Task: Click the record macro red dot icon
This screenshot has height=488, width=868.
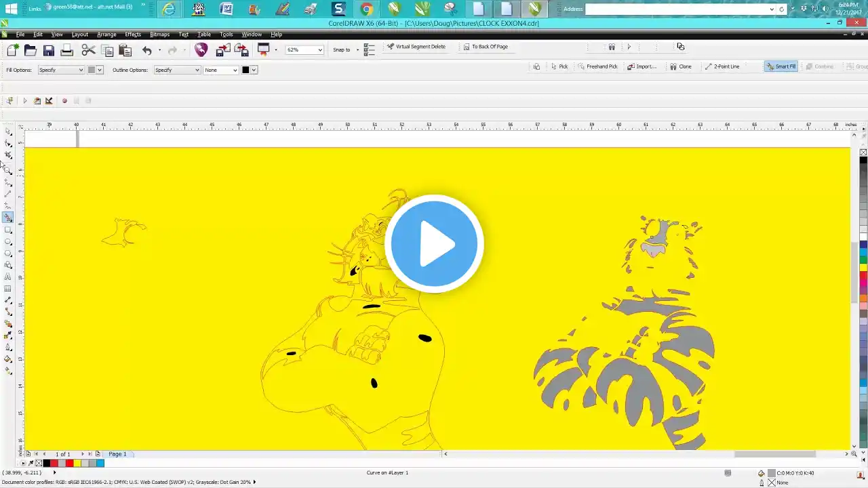Action: (64, 101)
